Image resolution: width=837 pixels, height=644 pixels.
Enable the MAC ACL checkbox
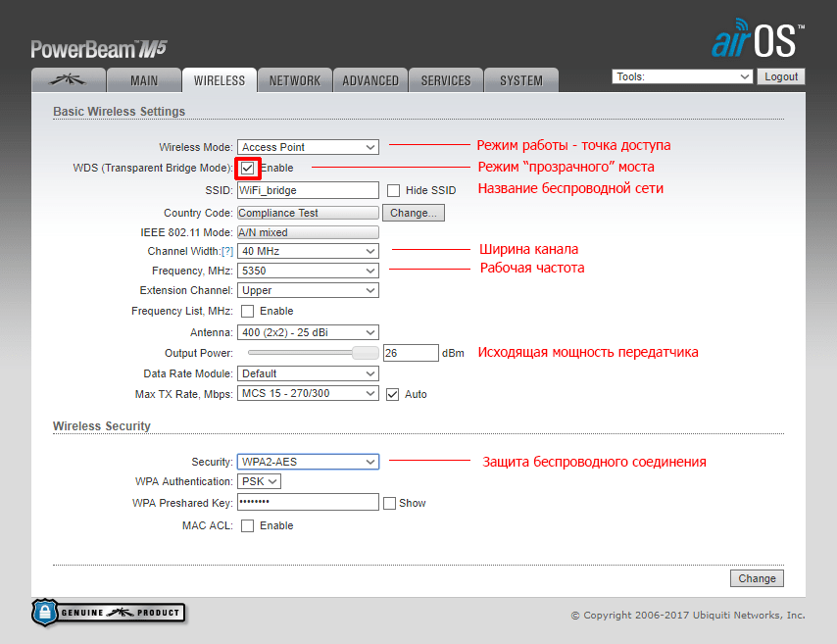(x=248, y=525)
